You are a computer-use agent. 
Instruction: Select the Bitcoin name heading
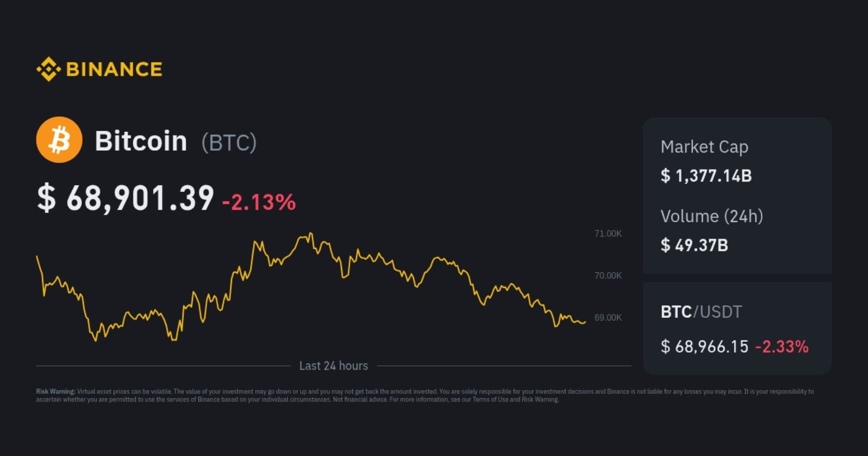[141, 141]
